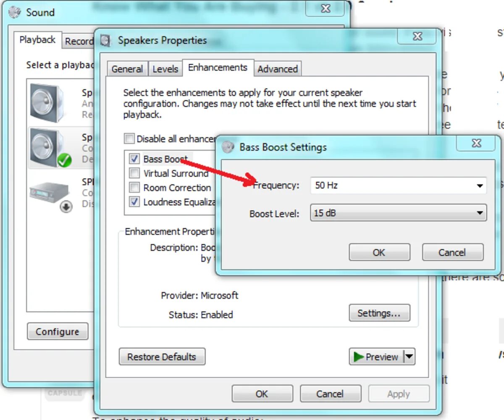Enable the Room Correction checkbox
This screenshot has width=504, height=420.
[x=134, y=187]
